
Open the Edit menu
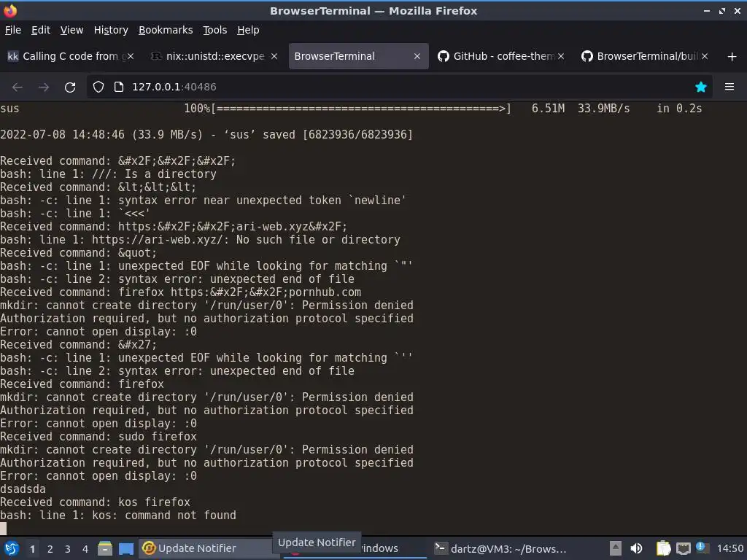tap(41, 30)
